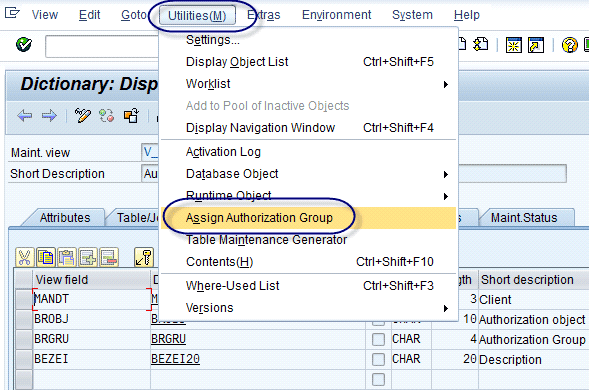Click the blue back arrow icon
589x390 pixels.
[x=25, y=116]
